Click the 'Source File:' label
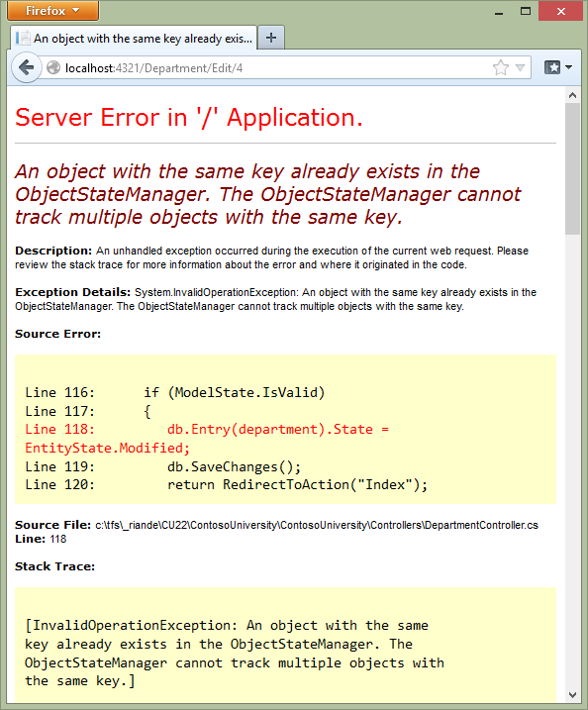 pos(53,525)
